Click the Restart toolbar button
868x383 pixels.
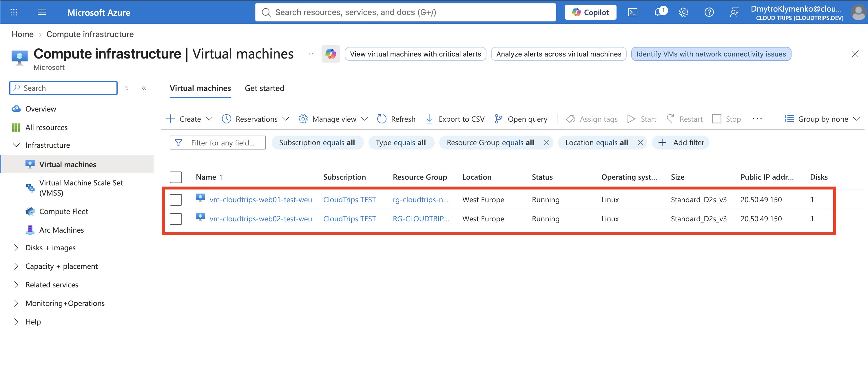click(x=685, y=119)
